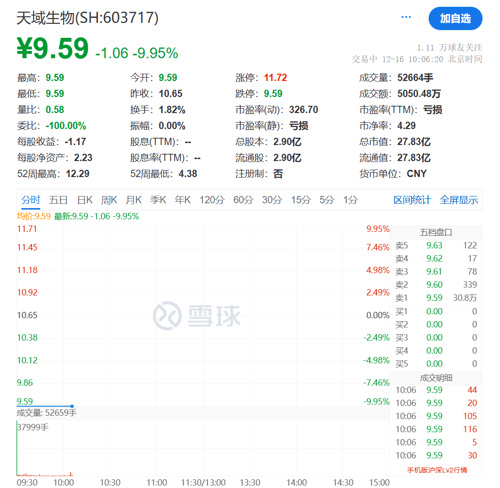Select the 分时 chart tab
This screenshot has height=488, width=500.
pyautogui.click(x=31, y=200)
